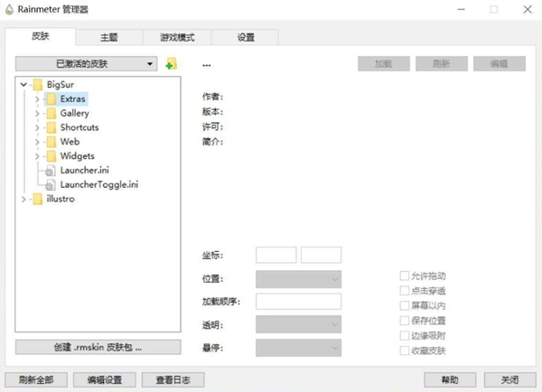Toggle the 点击穿透 checkbox
Viewport: 542px width, 392px height.
point(405,290)
